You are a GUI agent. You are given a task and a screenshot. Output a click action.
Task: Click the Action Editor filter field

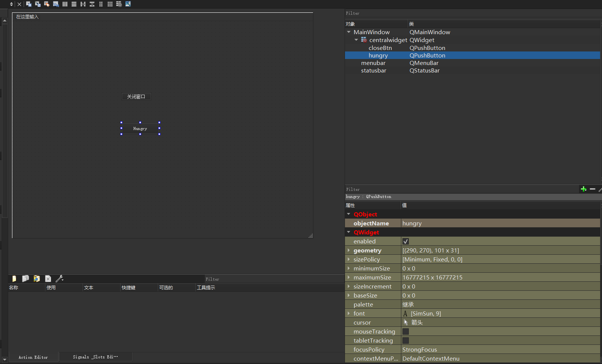pyautogui.click(x=274, y=279)
